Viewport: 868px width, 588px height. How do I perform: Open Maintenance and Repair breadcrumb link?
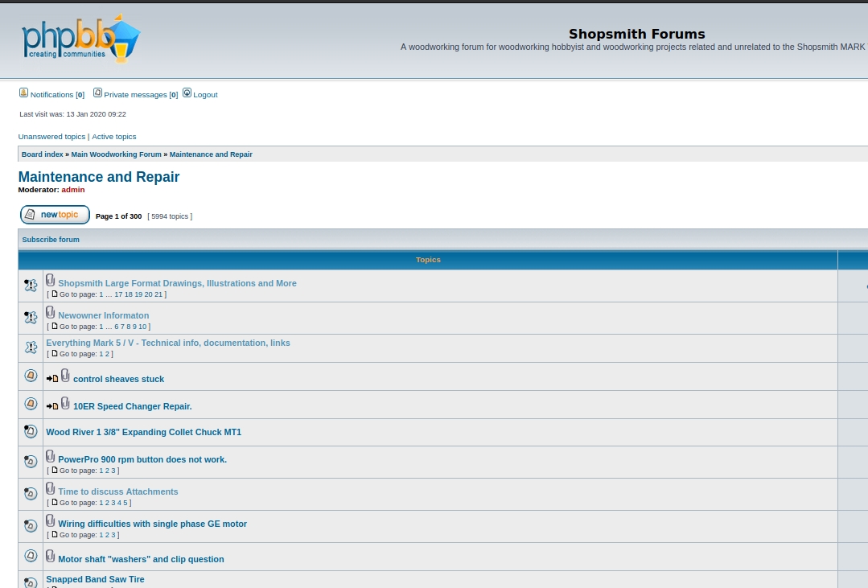(211, 154)
